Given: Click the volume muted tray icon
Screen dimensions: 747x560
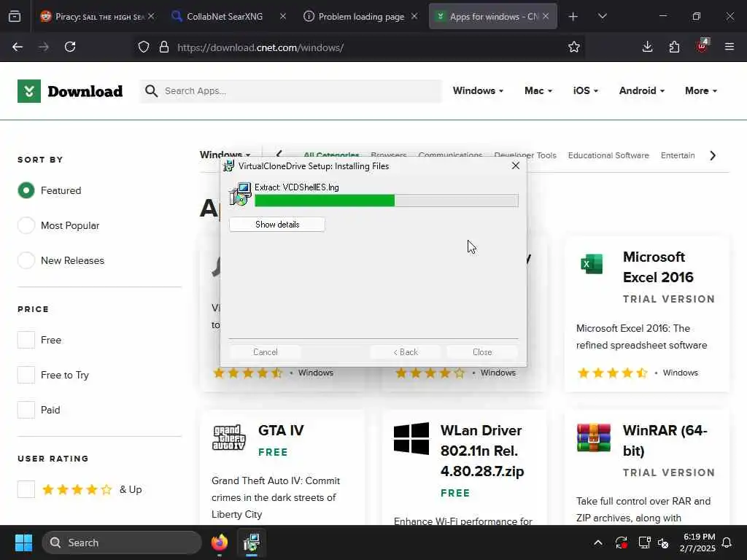Looking at the screenshot, I should [x=663, y=542].
